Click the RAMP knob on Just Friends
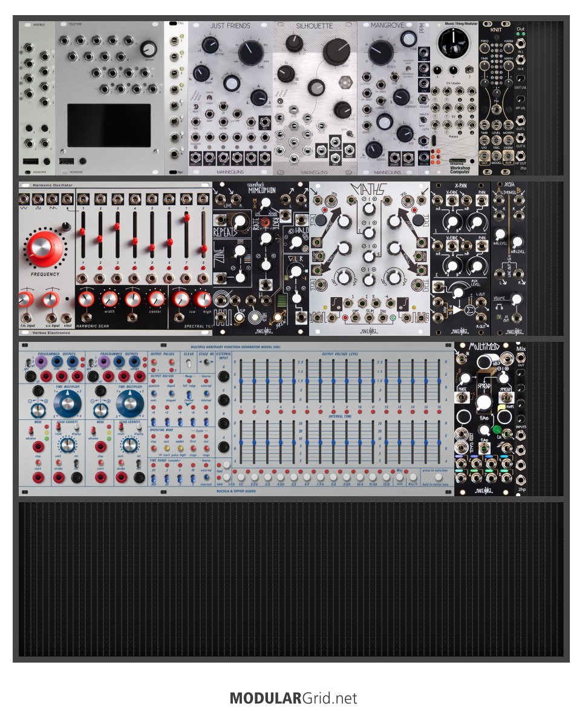Screen dimensions: 588x711 tap(201, 73)
